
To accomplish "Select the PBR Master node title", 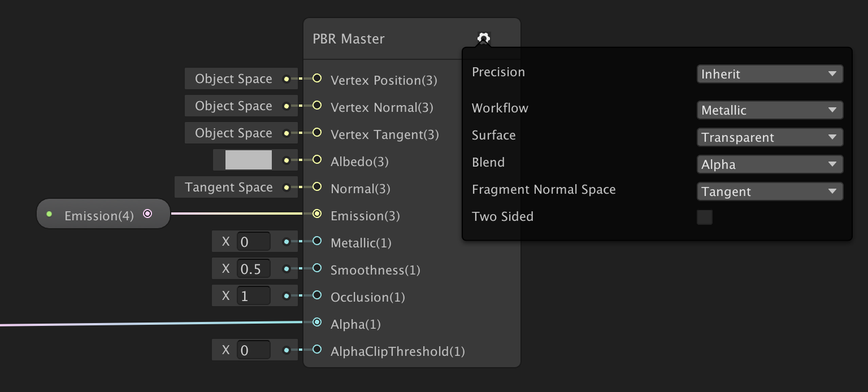I will tap(349, 39).
